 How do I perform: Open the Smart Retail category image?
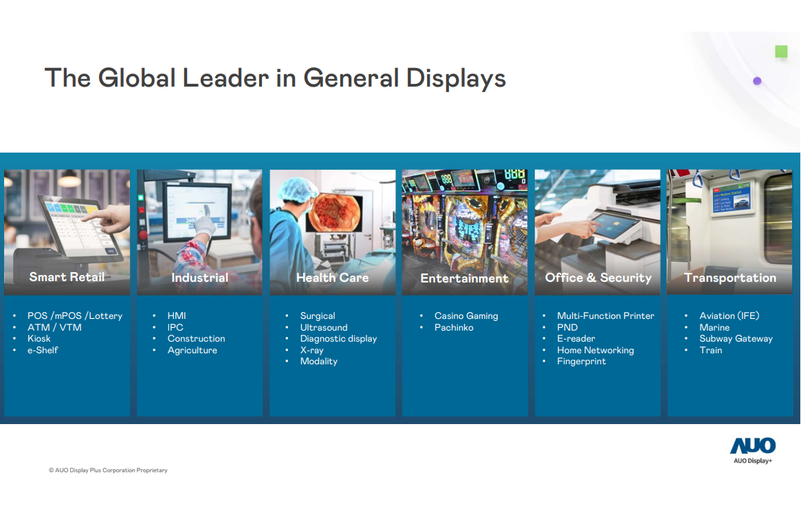click(x=67, y=220)
